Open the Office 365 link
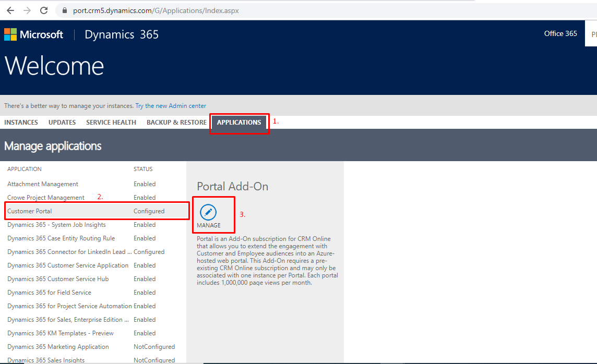Viewport: 597px width, 364px height. pyautogui.click(x=560, y=33)
